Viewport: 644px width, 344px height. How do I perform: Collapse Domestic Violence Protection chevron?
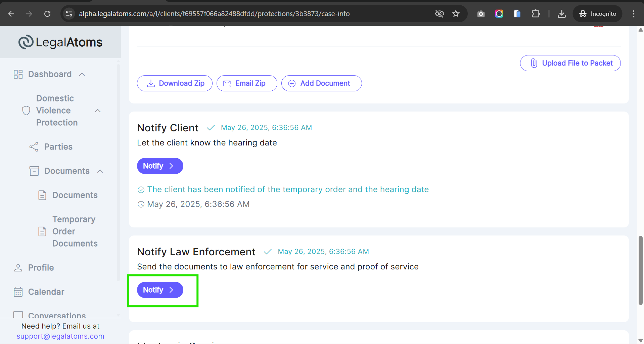click(98, 111)
